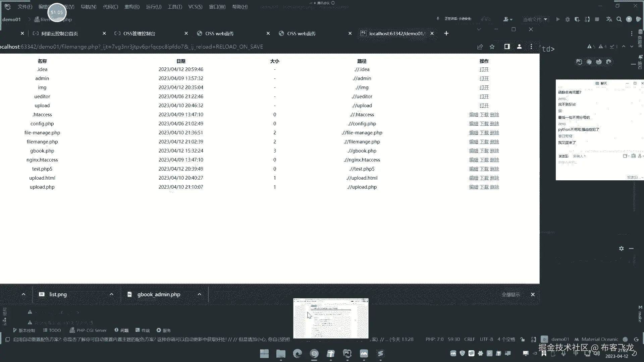Click the Run button in IDE toolbar

pyautogui.click(x=558, y=19)
